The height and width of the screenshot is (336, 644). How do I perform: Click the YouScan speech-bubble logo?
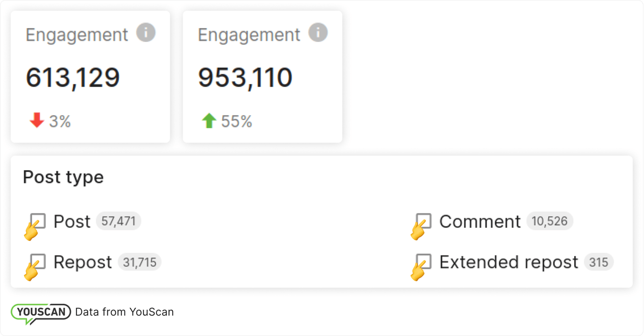tap(40, 312)
